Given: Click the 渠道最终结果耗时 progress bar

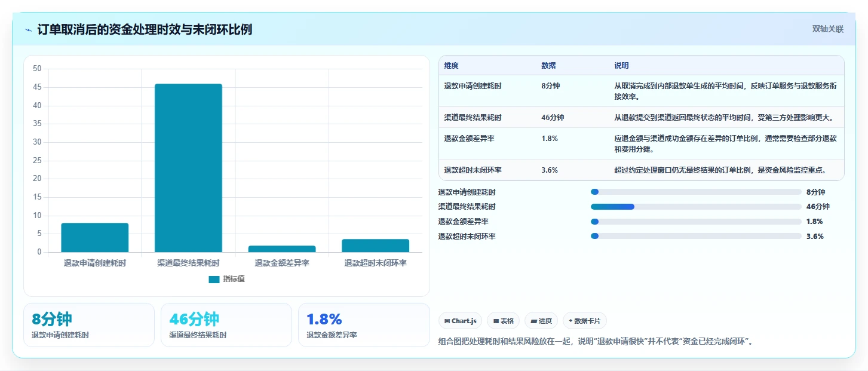Looking at the screenshot, I should coord(696,207).
